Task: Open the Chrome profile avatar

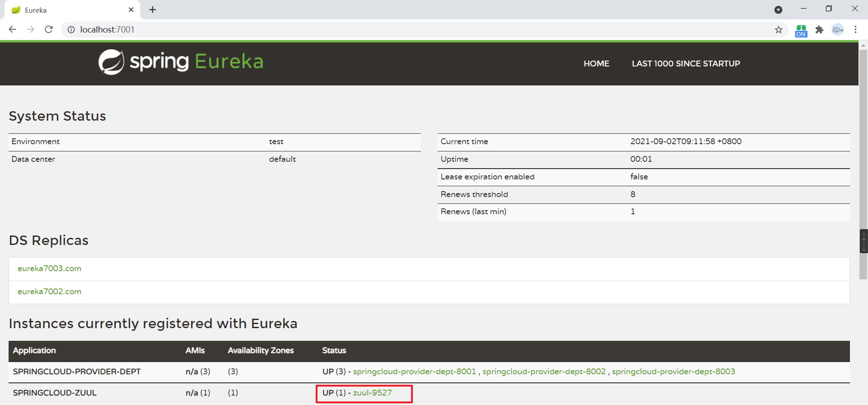Action: pos(838,30)
